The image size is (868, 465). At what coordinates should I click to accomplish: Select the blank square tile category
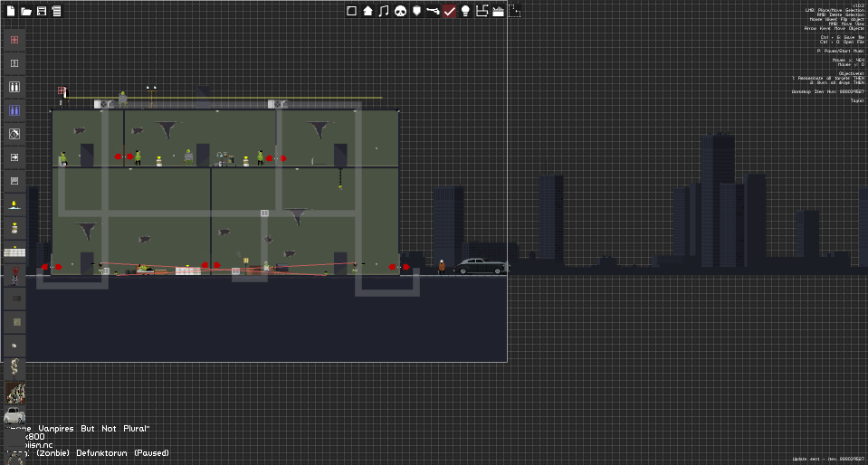tap(351, 11)
